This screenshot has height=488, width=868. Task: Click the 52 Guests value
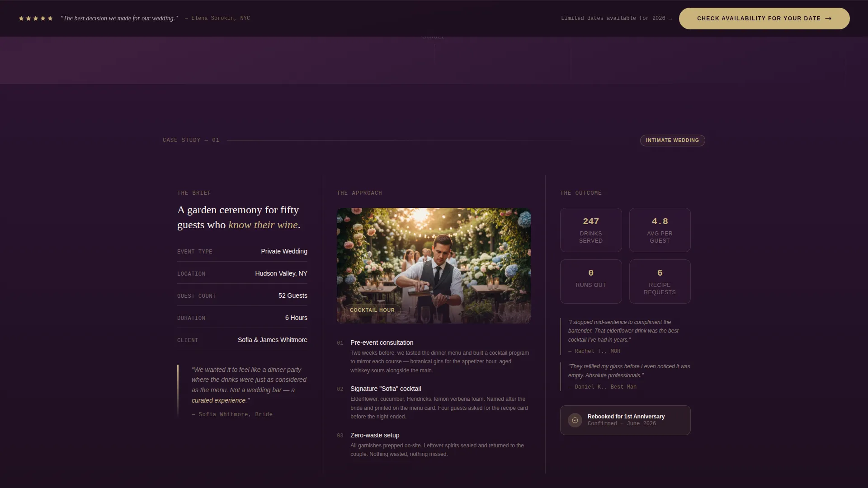292,296
